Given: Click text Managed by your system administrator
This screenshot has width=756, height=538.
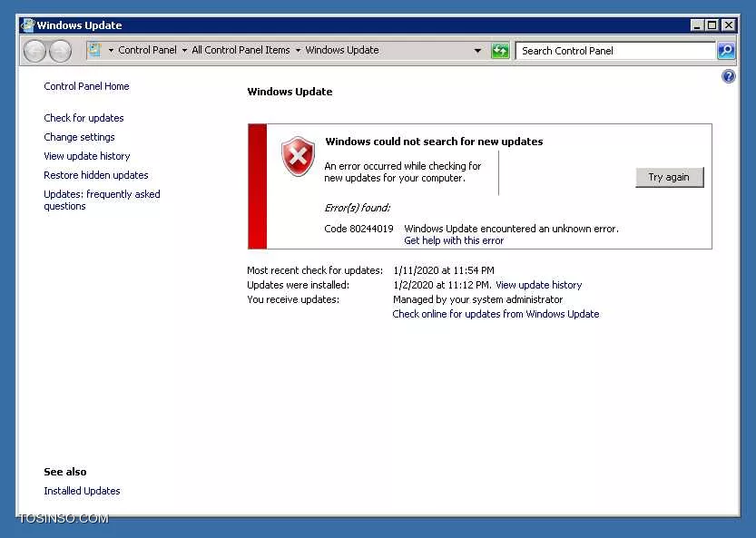Looking at the screenshot, I should [x=477, y=299].
